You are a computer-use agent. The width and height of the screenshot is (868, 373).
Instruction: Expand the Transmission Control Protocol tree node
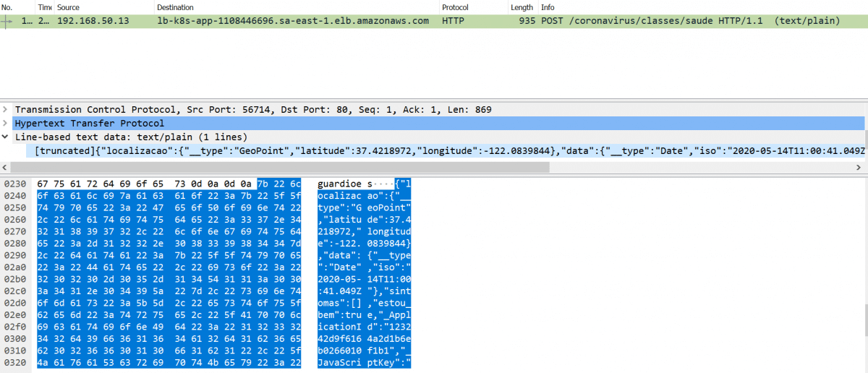(x=6, y=110)
